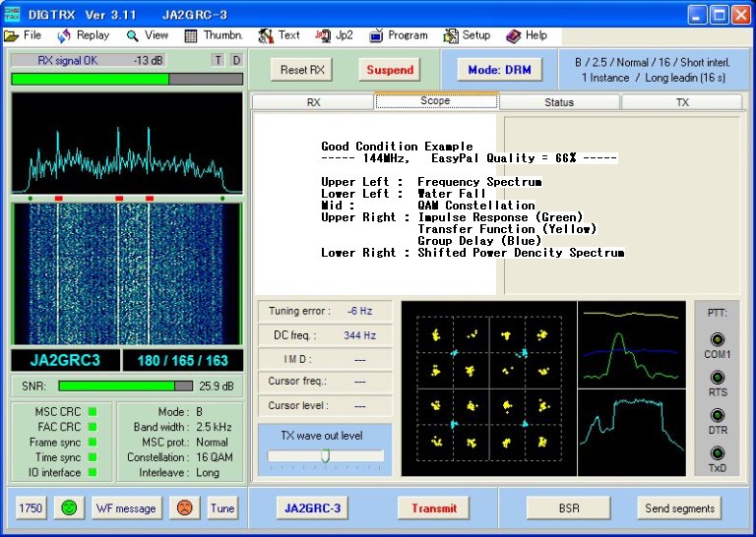Click the JA2GRC-3 callsign button
The width and height of the screenshot is (756, 537).
click(x=312, y=508)
